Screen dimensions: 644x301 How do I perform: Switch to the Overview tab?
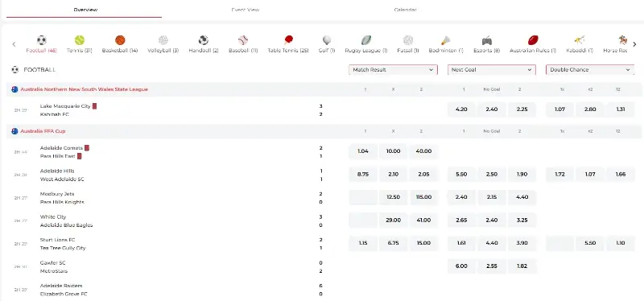(85, 10)
